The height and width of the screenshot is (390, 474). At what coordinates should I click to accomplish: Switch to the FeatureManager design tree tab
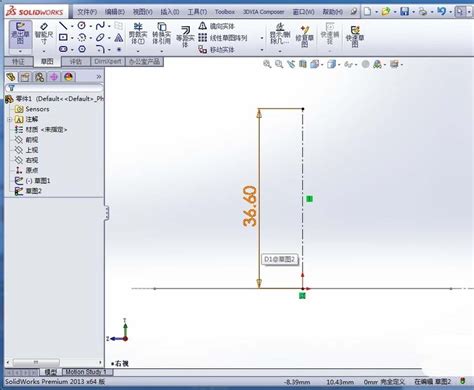[11, 77]
